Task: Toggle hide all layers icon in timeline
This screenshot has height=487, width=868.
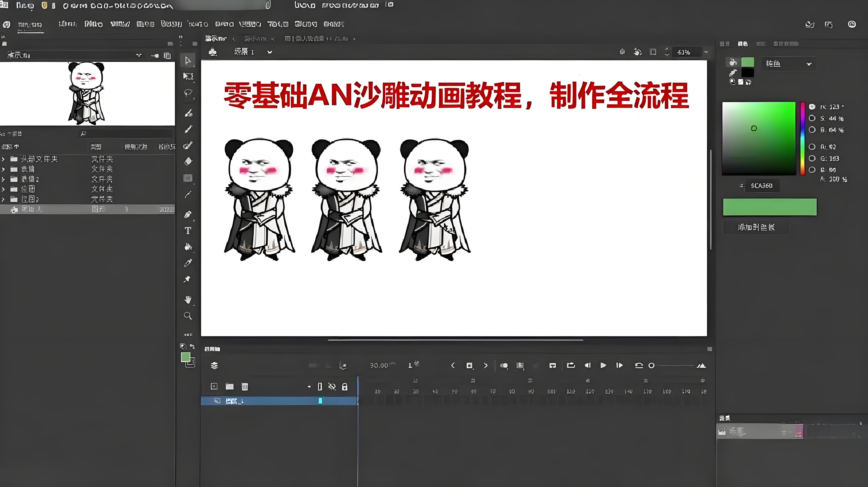Action: pos(332,387)
